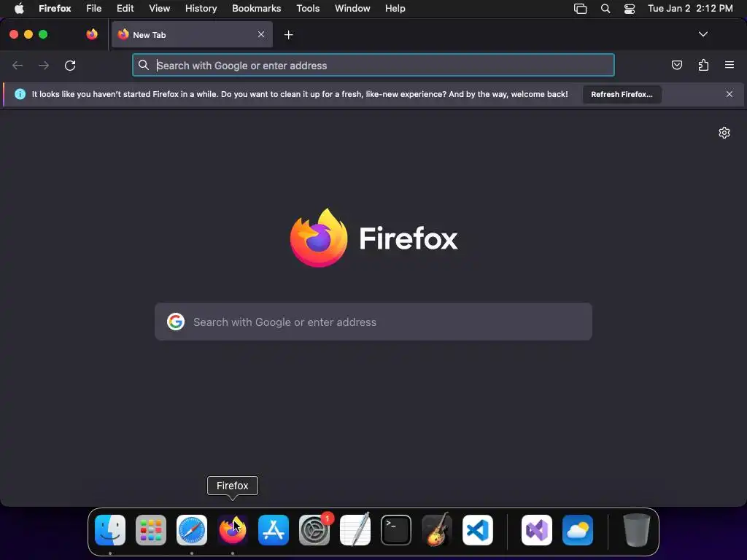This screenshot has width=747, height=560.
Task: Open System Settings from the Dock
Action: coord(314,530)
